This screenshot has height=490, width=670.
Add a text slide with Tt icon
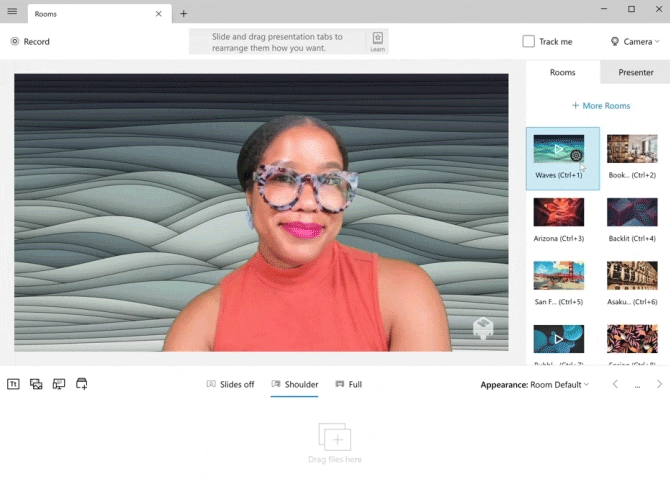(13, 384)
